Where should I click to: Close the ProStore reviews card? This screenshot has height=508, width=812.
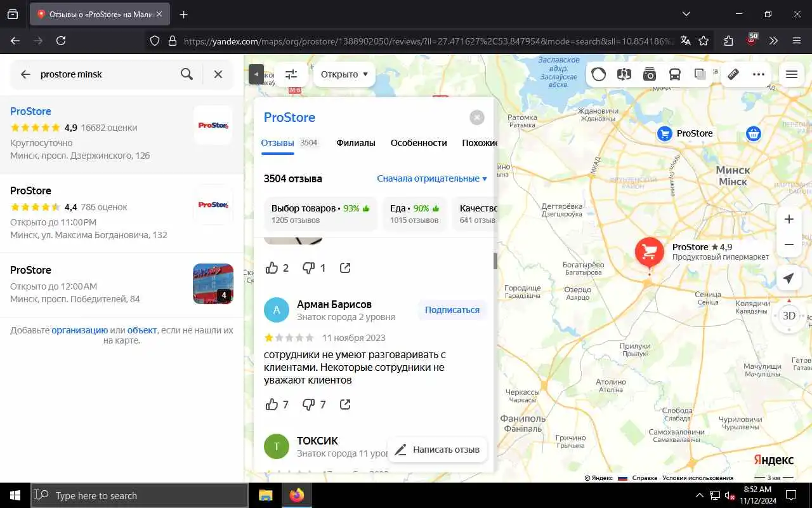[x=477, y=117]
